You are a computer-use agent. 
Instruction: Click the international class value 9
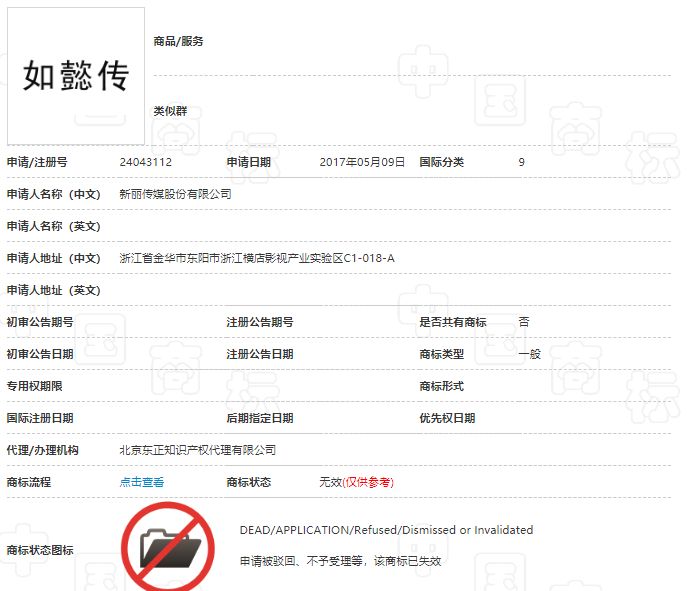coord(521,162)
